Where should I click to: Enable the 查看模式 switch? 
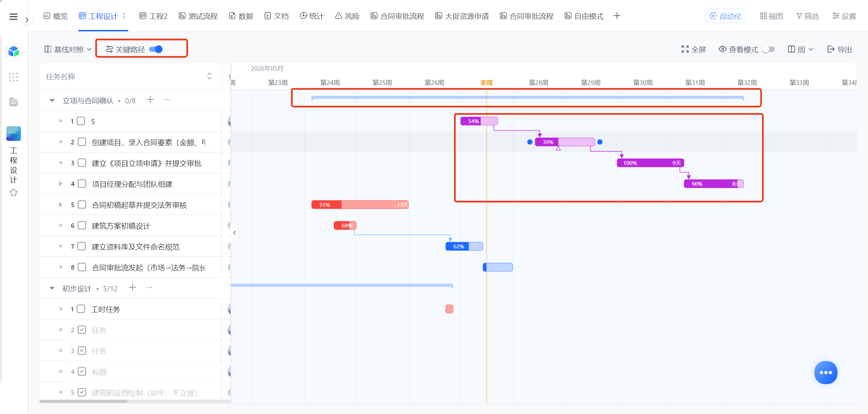pyautogui.click(x=768, y=49)
